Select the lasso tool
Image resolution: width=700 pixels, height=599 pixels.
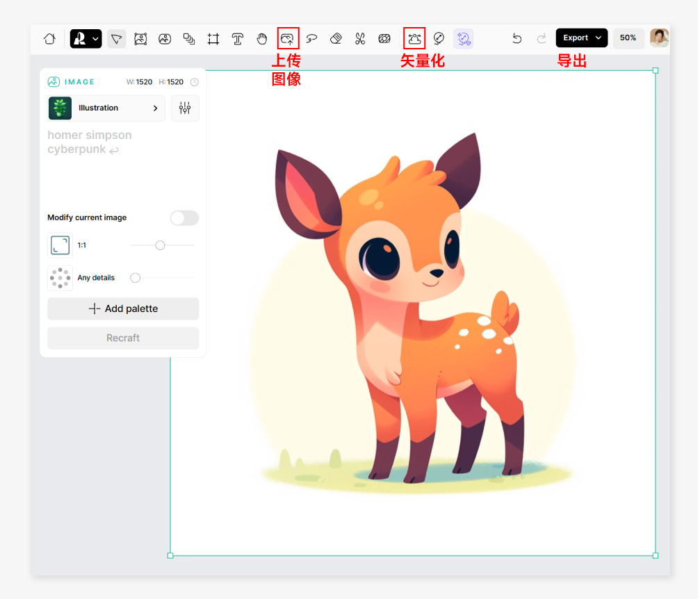311,39
